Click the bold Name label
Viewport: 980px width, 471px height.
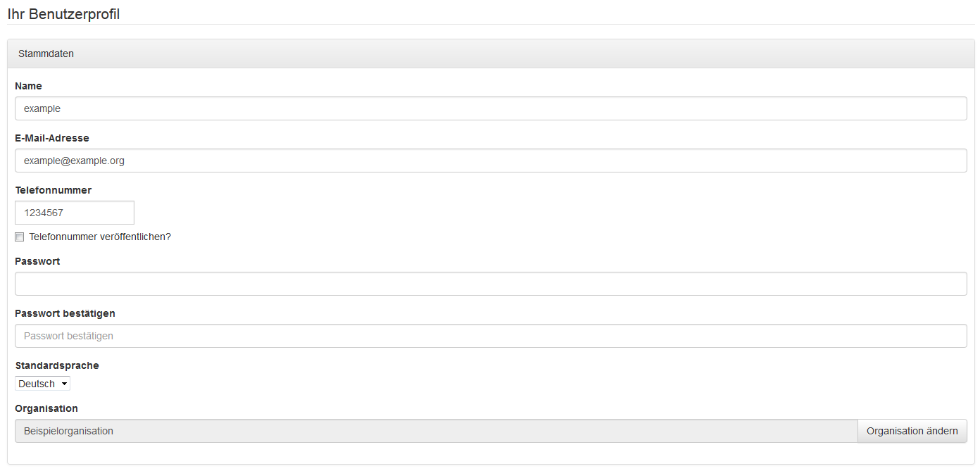coord(28,86)
